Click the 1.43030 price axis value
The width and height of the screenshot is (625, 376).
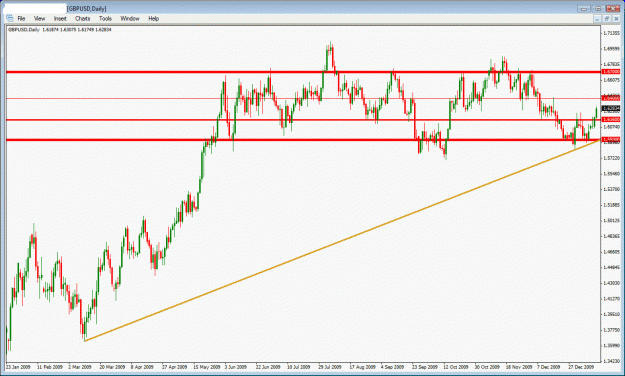tap(611, 283)
